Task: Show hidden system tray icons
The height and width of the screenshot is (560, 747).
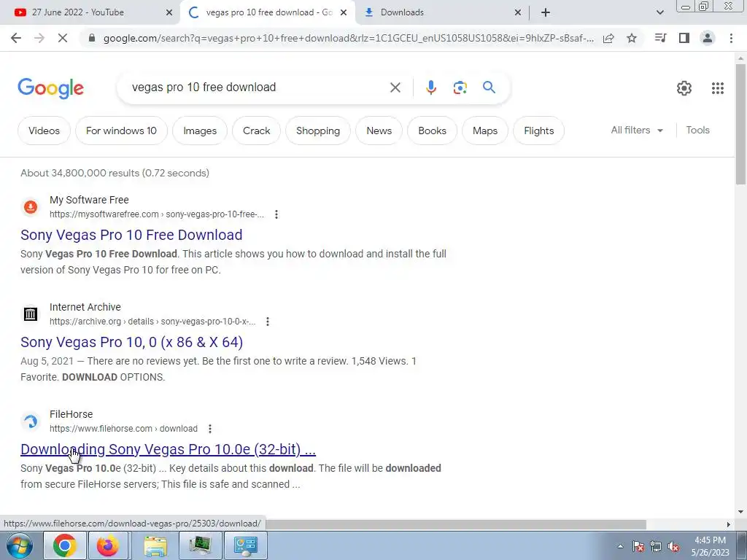Action: tap(620, 546)
